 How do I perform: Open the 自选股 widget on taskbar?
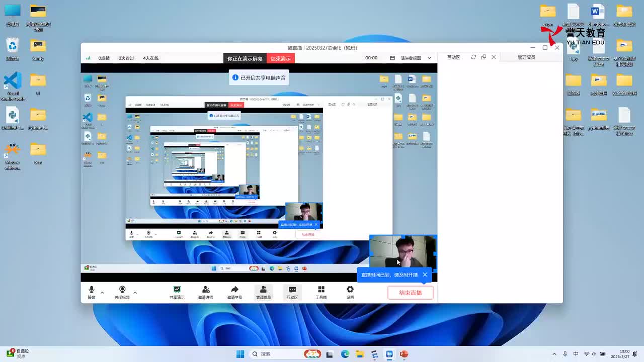(17, 353)
